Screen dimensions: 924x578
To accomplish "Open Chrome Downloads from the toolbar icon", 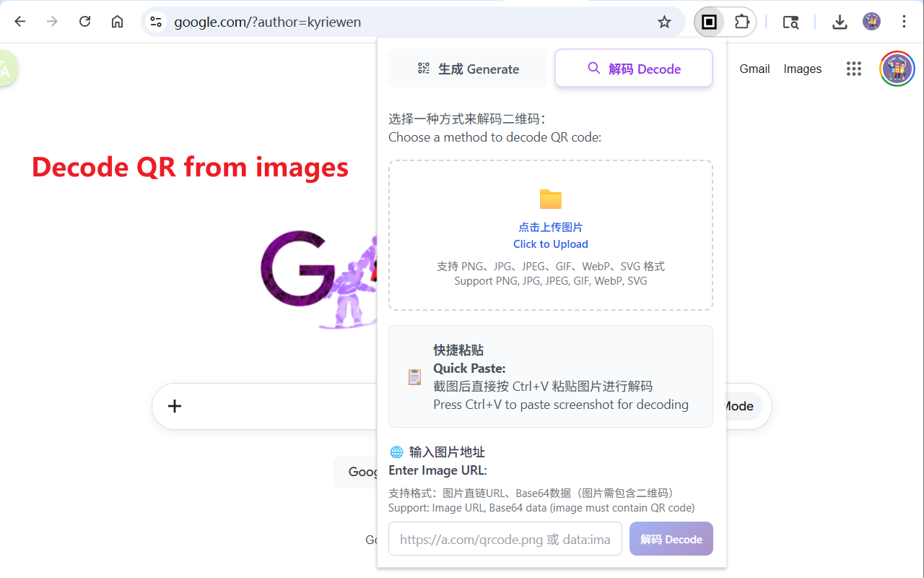I will (x=840, y=22).
